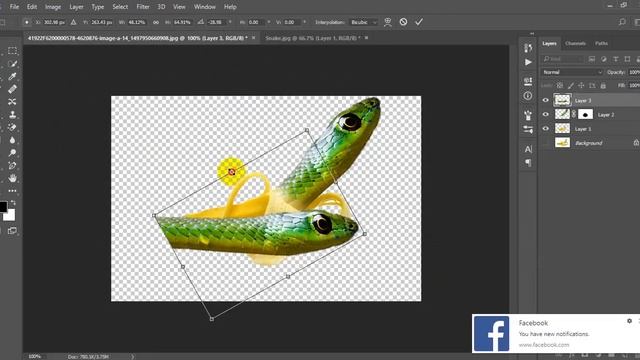The image size is (640, 360).
Task: Filter layers by adjustment layer type
Action: pos(604,59)
